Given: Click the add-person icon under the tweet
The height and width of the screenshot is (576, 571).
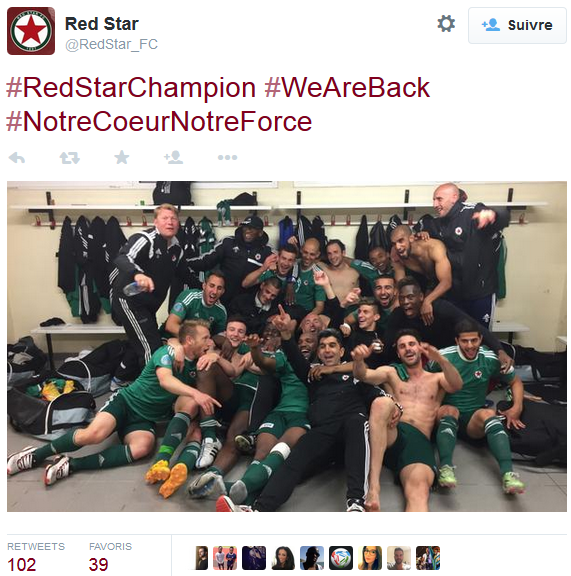Looking at the screenshot, I should (173, 157).
